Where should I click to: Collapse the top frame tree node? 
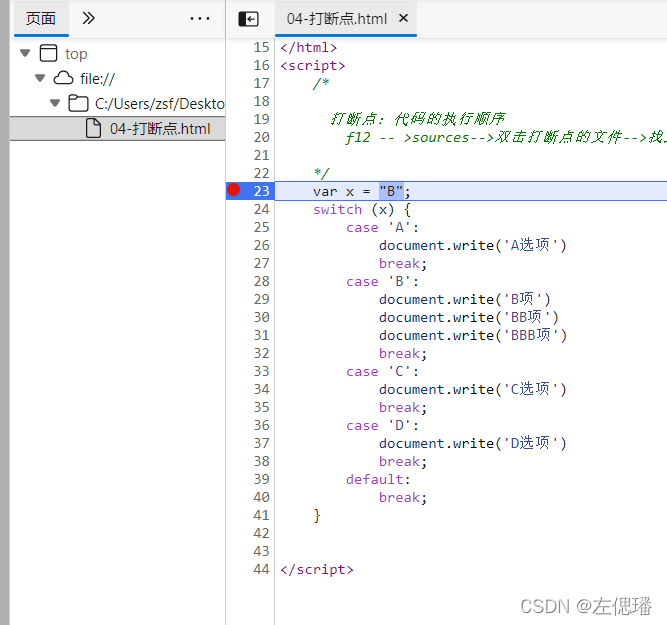[x=25, y=53]
